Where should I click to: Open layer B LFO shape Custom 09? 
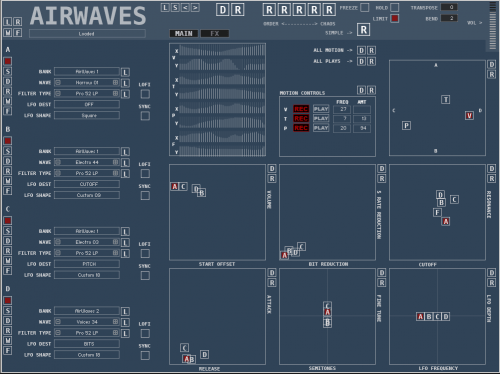coord(87,195)
